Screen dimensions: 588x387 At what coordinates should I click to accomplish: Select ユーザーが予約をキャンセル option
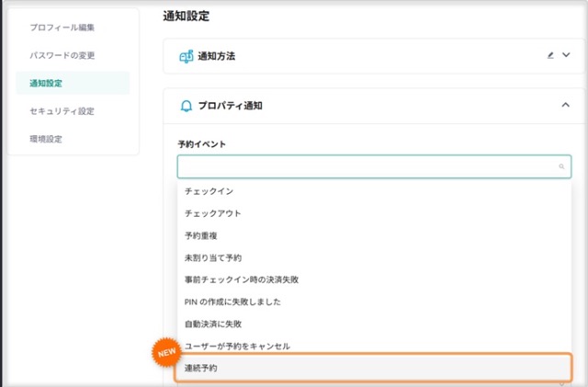(x=374, y=346)
